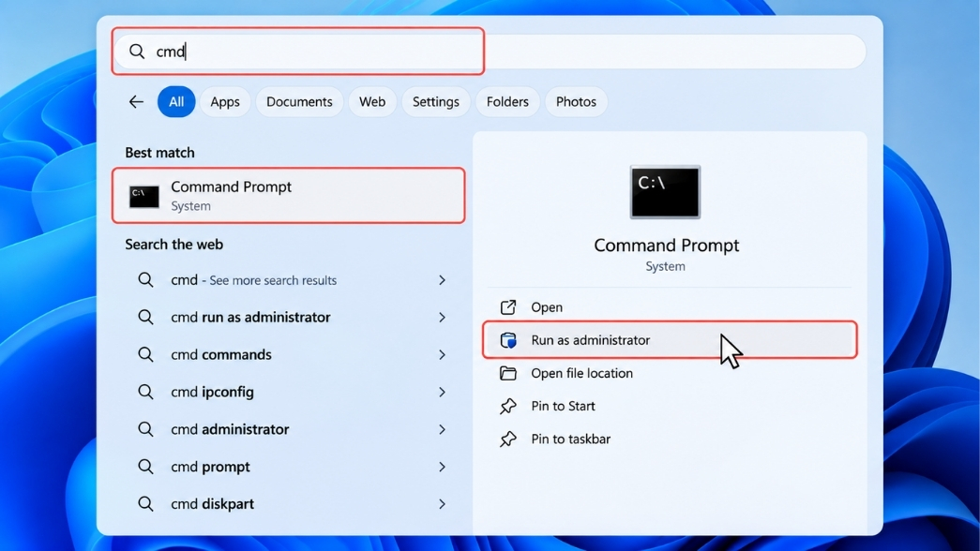Click search icon next to 'cmd administrator'
Screen dimensions: 980x551
[x=145, y=429]
